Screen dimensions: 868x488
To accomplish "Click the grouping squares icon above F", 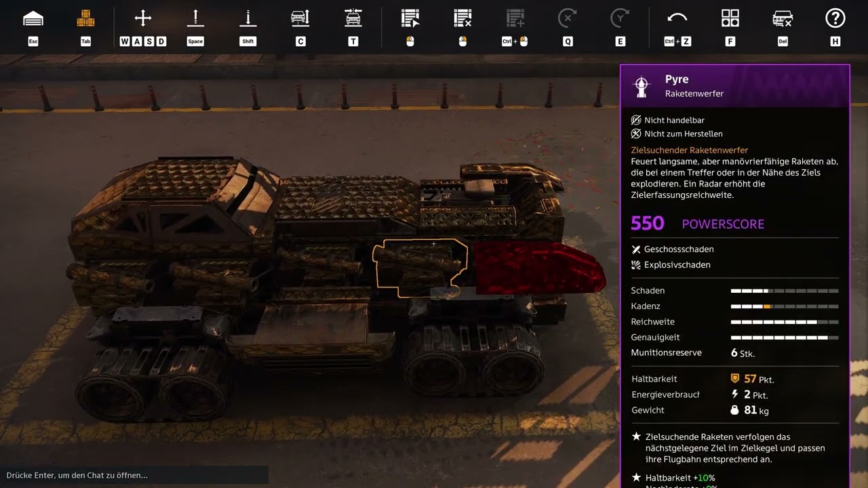I will click(730, 18).
